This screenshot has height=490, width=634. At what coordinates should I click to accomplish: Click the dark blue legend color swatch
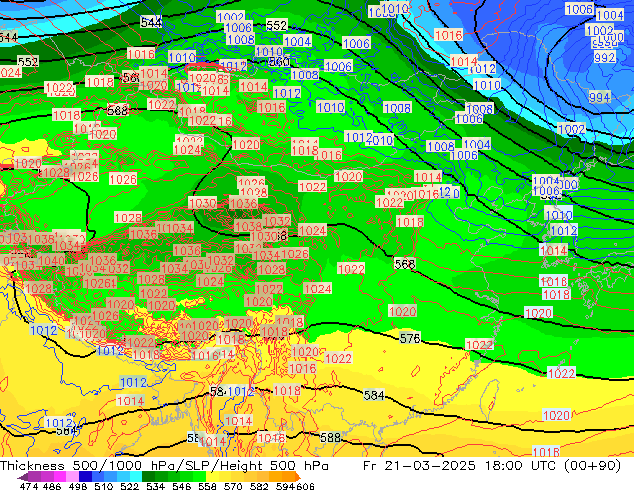coord(85,477)
